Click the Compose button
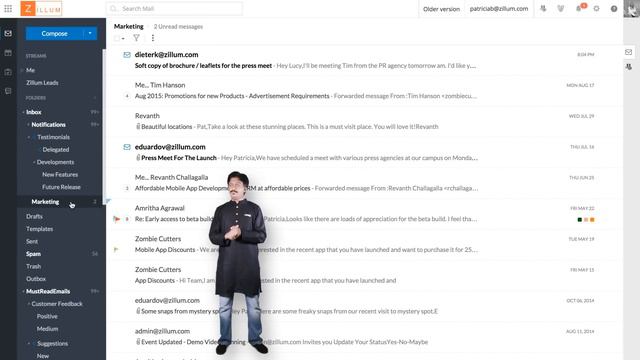This screenshot has height=360, width=640. (x=54, y=33)
